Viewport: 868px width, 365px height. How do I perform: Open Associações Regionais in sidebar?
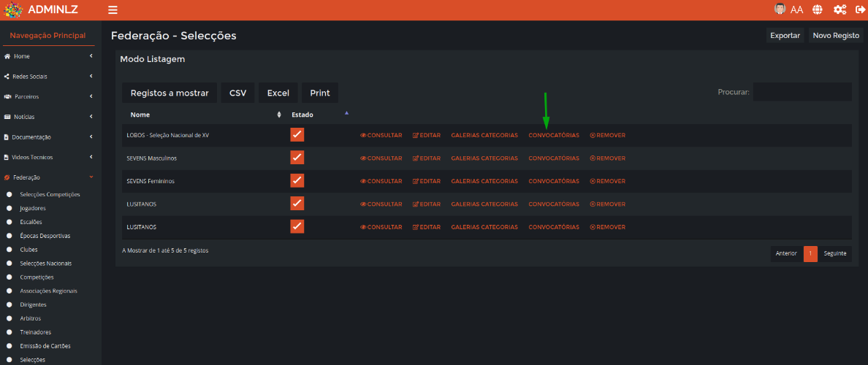(48, 291)
